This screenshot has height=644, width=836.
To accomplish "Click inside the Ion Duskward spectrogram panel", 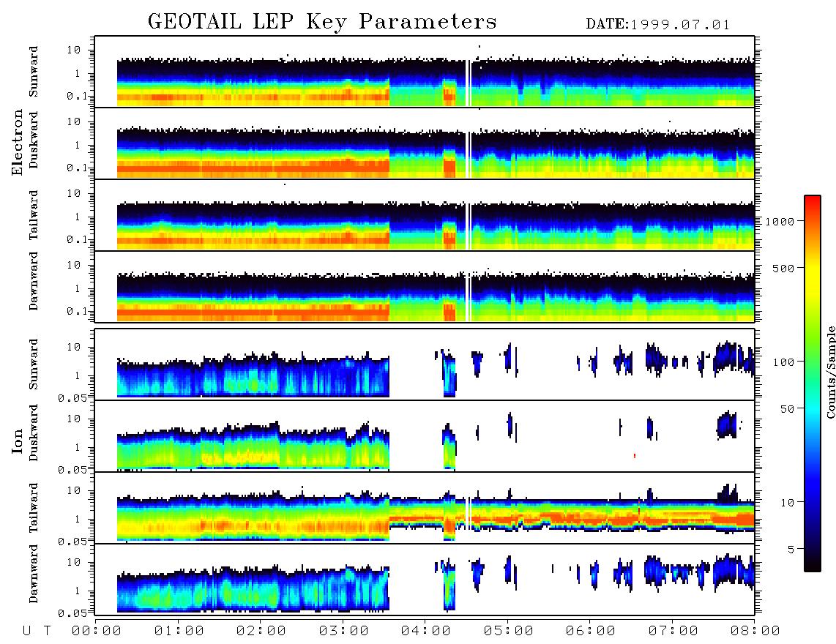I will tap(425, 436).
